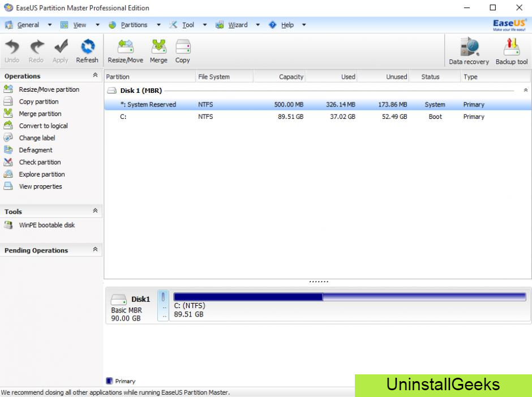The width and height of the screenshot is (532, 397).
Task: Click the Defragment link
Action: [36, 150]
